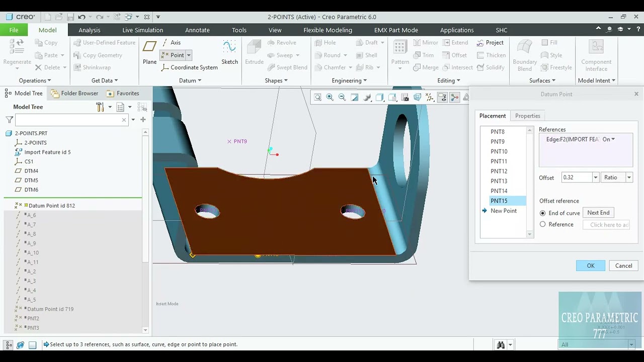Screen dimensions: 644x362
Task: Click the Model Tree search box
Action: pos(68,120)
